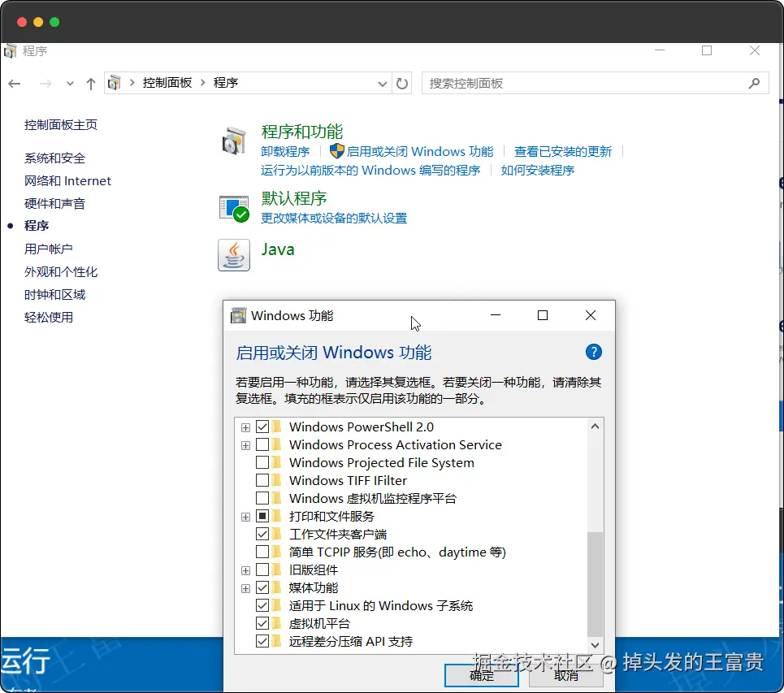Expand Windows Process Activation Service node

click(x=245, y=445)
